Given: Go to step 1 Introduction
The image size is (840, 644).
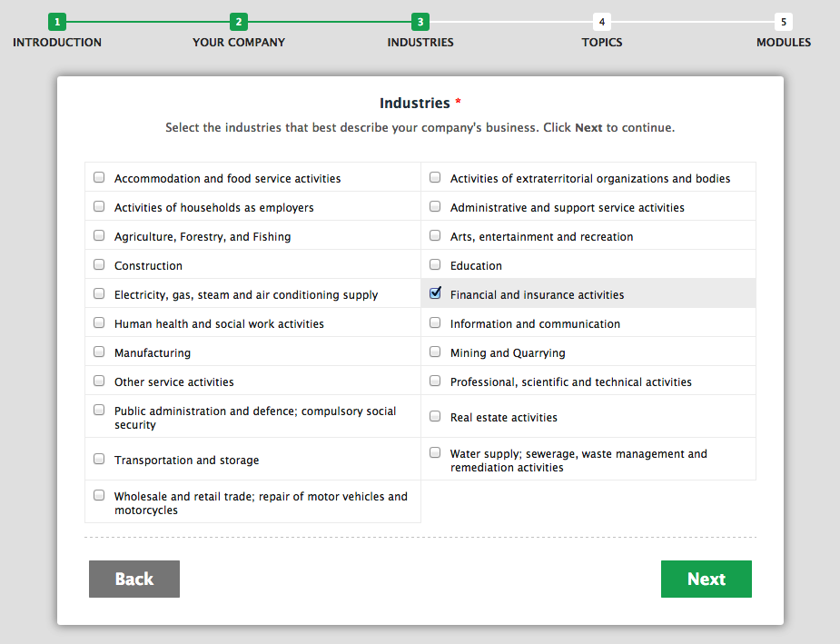Looking at the screenshot, I should point(57,22).
